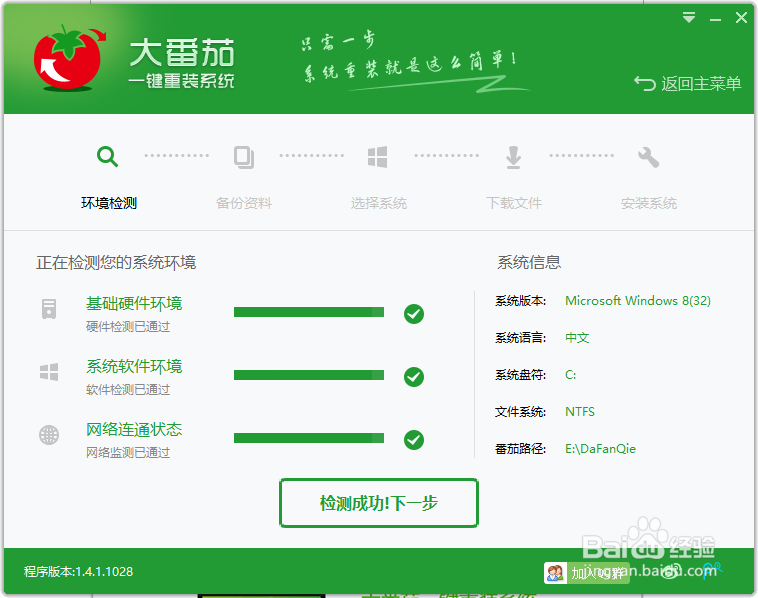
Task: Click 文件系统 value NTFS
Action: (580, 412)
